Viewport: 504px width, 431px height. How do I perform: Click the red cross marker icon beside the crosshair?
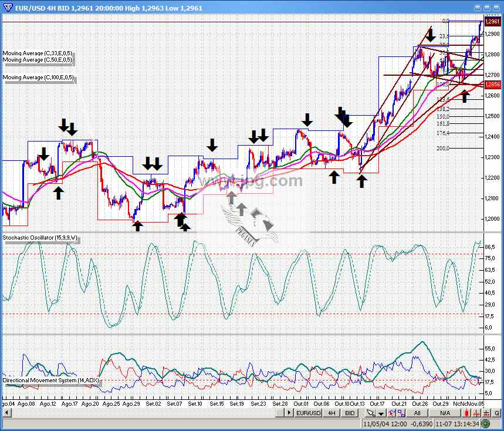click(x=476, y=413)
